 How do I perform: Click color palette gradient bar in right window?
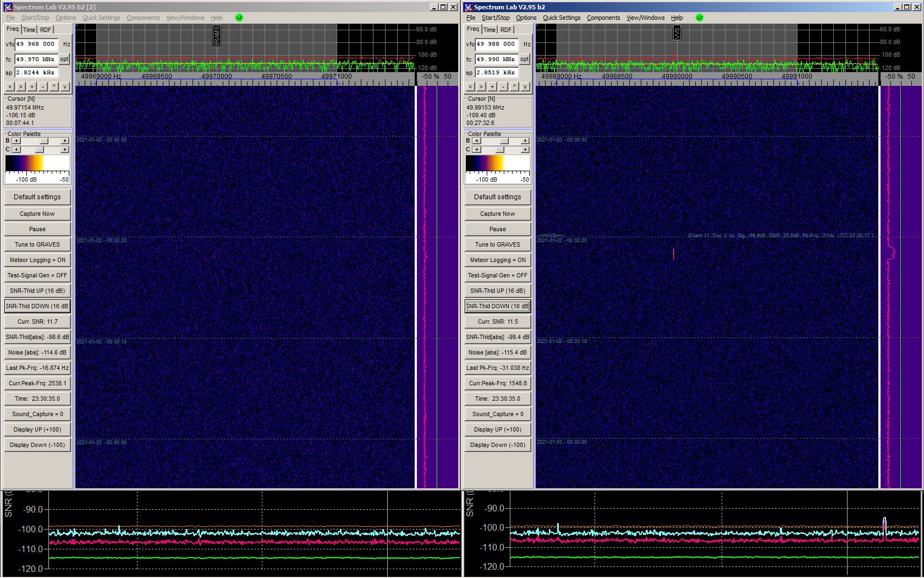(498, 163)
